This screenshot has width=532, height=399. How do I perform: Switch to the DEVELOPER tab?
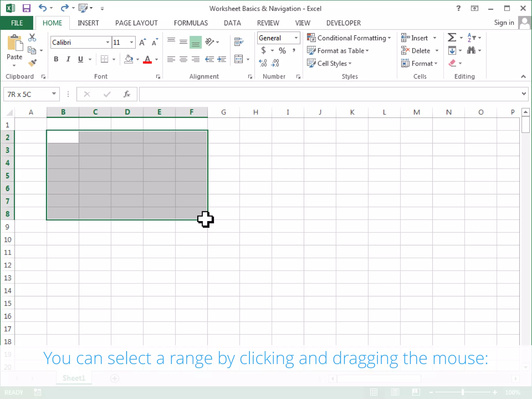[x=343, y=23]
